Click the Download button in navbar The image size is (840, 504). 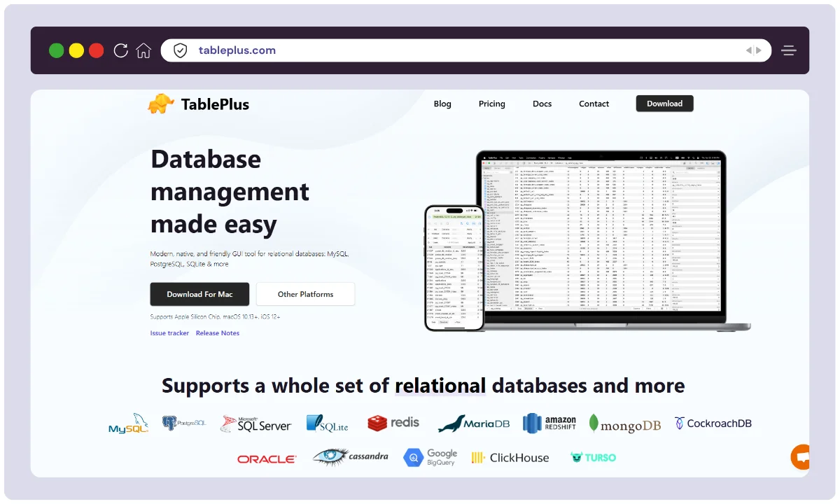665,104
